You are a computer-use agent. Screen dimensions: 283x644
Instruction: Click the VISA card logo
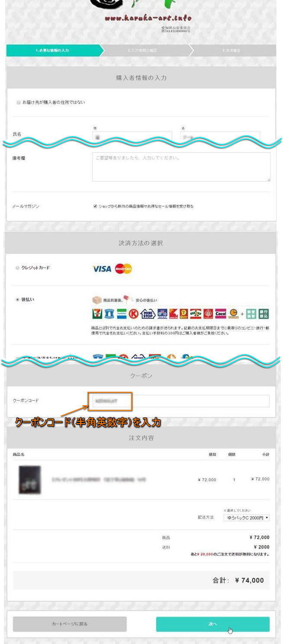(x=102, y=269)
